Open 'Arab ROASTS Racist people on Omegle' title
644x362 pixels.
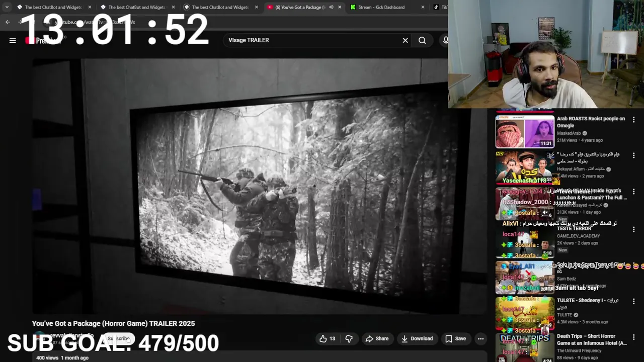pos(591,122)
